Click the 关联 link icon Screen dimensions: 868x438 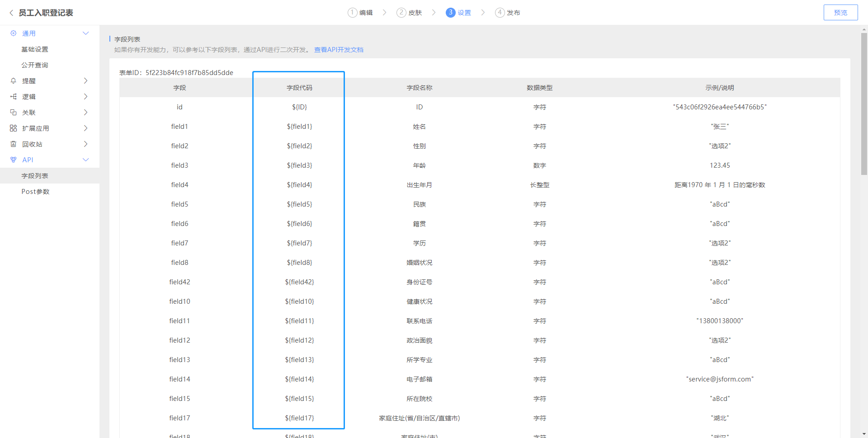click(x=14, y=113)
